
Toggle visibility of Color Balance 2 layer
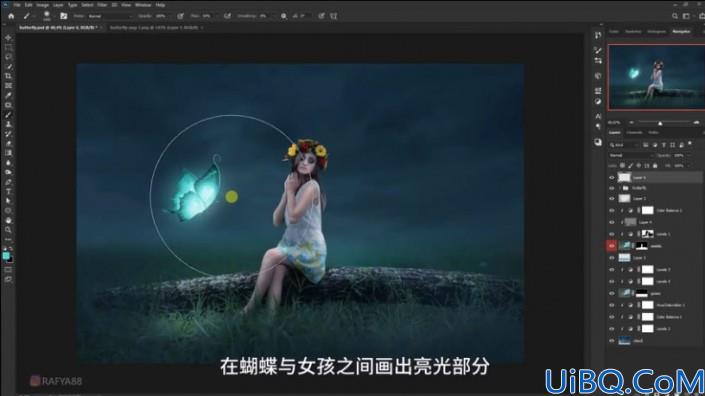click(611, 210)
